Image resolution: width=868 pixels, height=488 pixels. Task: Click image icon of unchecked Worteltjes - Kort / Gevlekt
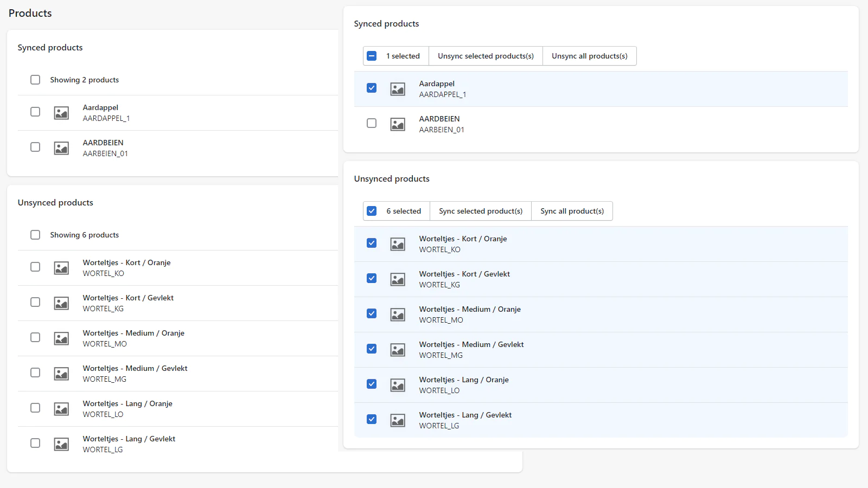point(61,303)
